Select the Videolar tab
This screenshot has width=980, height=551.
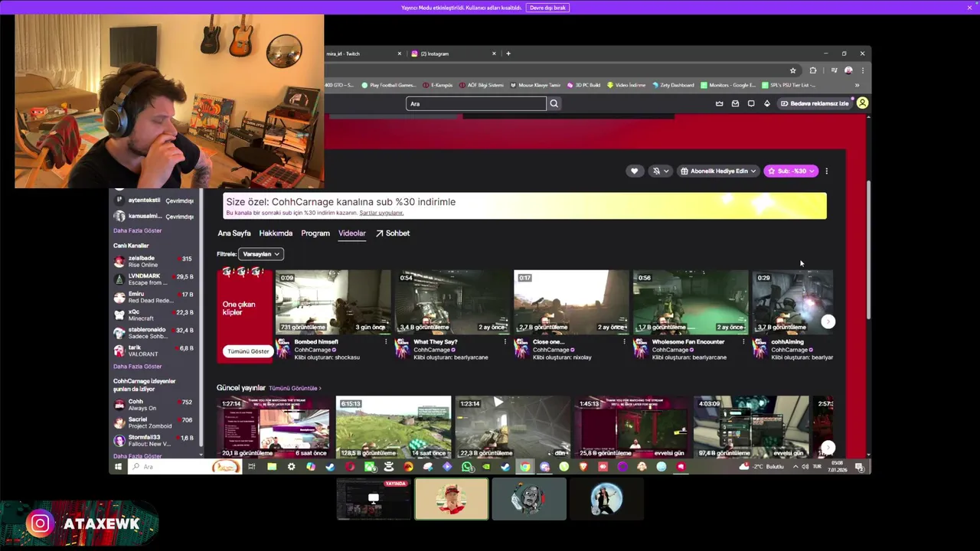[352, 233]
